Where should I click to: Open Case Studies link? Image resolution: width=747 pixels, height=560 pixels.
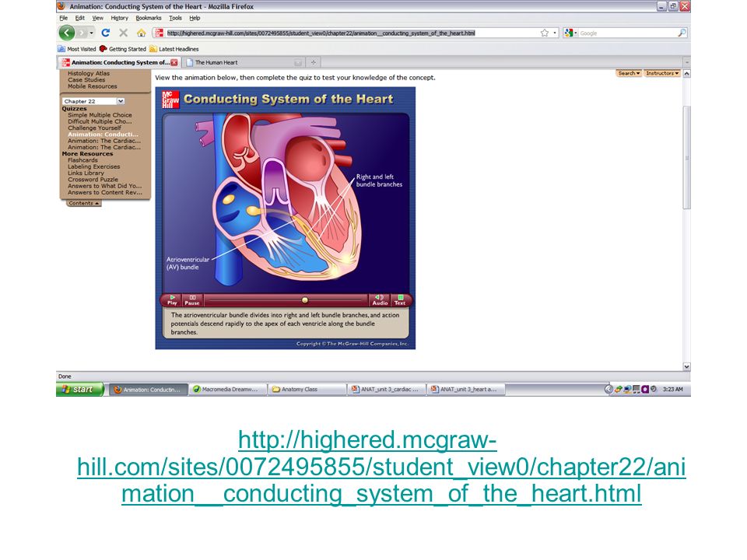coord(86,80)
